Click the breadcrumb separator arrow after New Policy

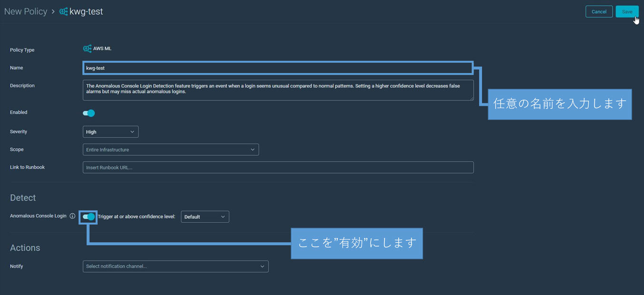(x=53, y=12)
